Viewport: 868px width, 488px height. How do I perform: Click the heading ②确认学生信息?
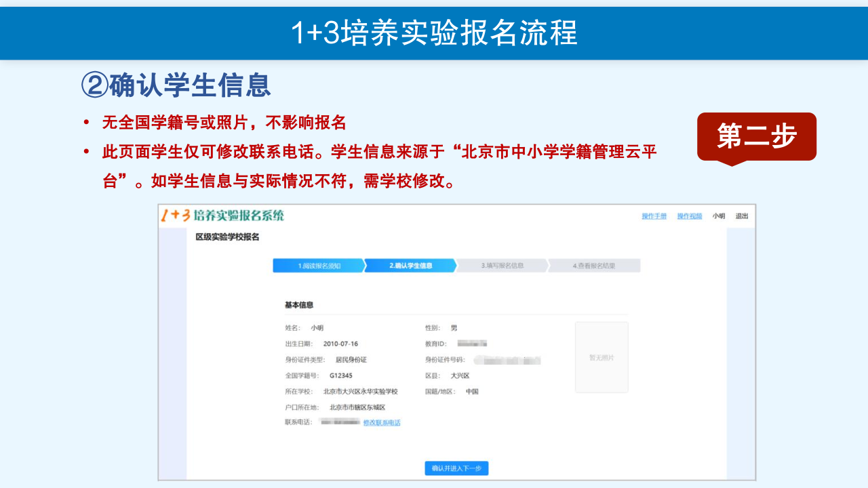tap(176, 85)
